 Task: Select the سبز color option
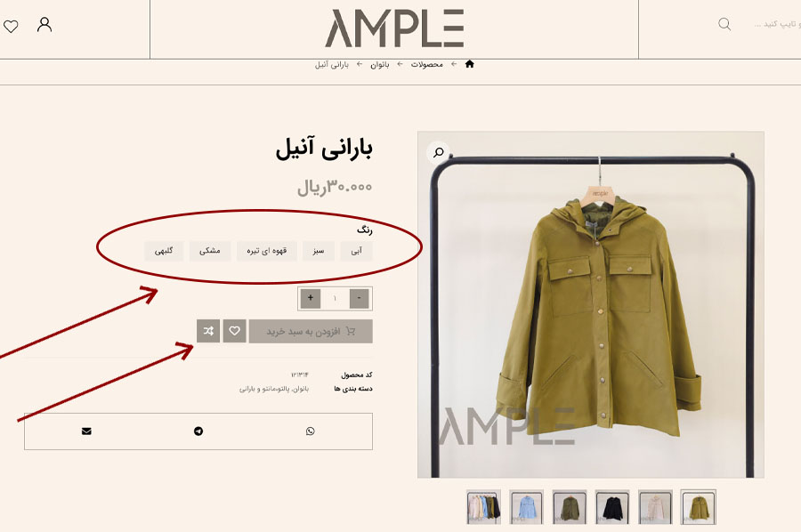[319, 251]
